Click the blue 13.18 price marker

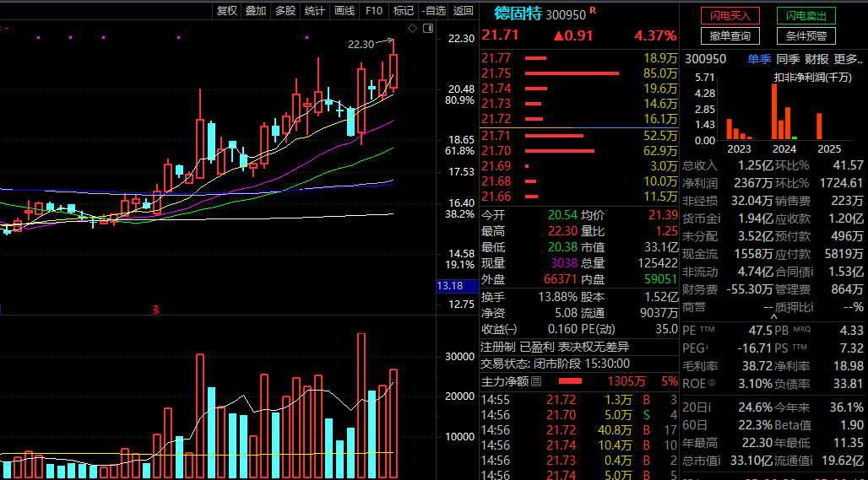(449, 286)
